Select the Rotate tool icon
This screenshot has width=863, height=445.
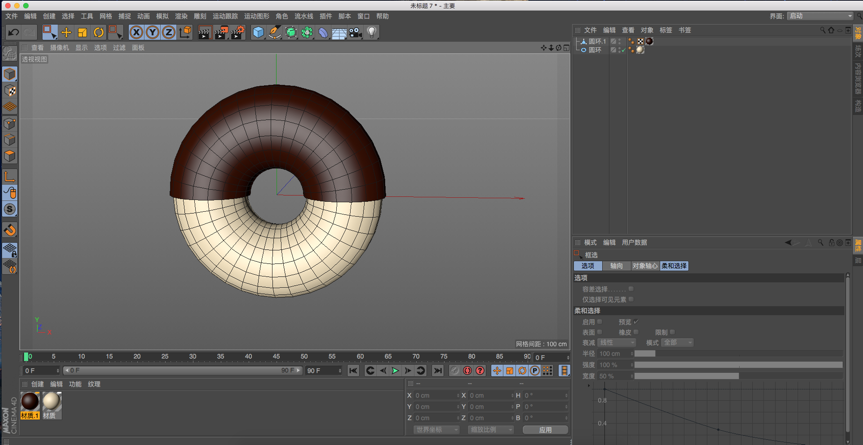click(x=98, y=33)
